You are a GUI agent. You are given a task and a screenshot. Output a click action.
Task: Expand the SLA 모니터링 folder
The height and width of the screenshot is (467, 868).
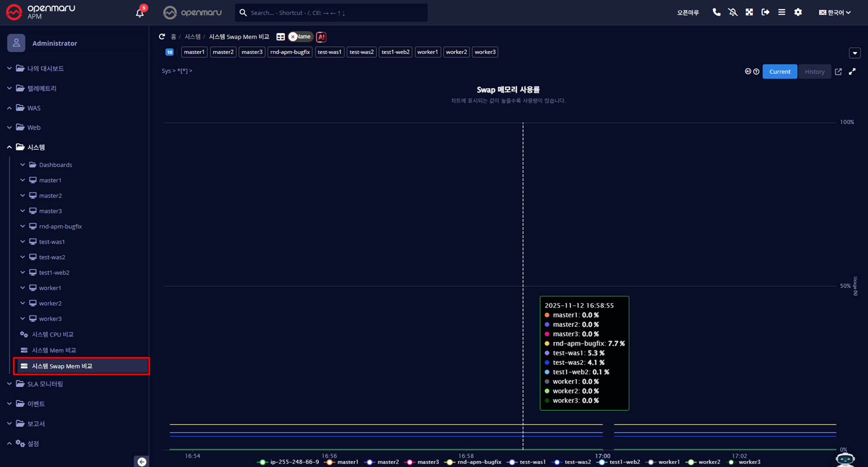(45, 384)
